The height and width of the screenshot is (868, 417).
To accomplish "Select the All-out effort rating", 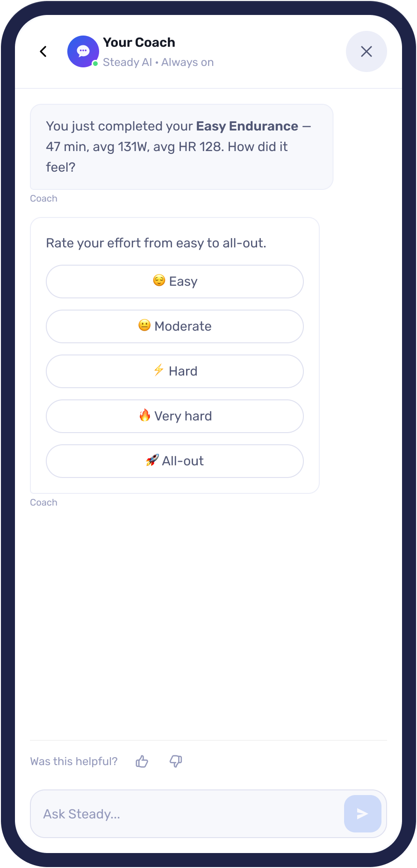I will 174,461.
